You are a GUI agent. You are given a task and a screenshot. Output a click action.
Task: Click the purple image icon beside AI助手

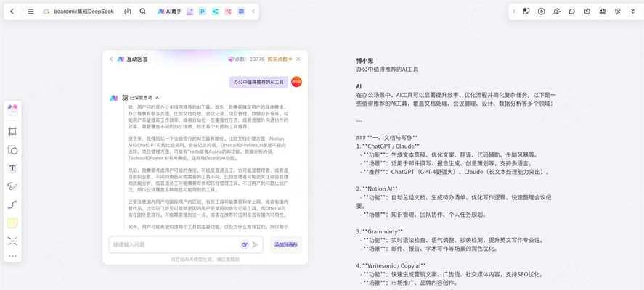coord(189,12)
